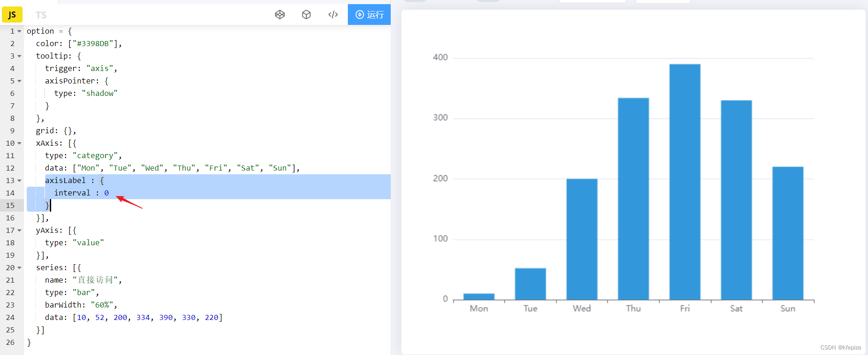Click the series name "直接访问" string
This screenshot has width=868, height=355.
coord(95,280)
